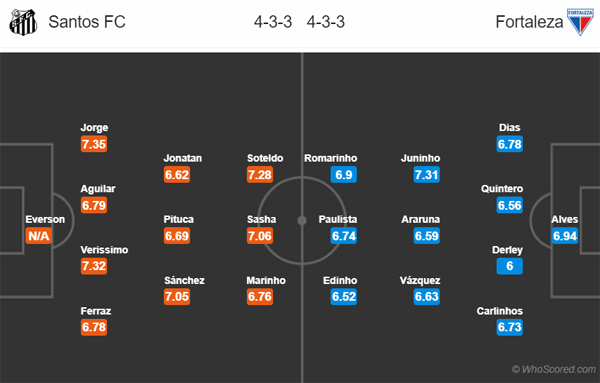Click Derley's rating badge showing 6
This screenshot has height=383, width=600.
coord(510,266)
